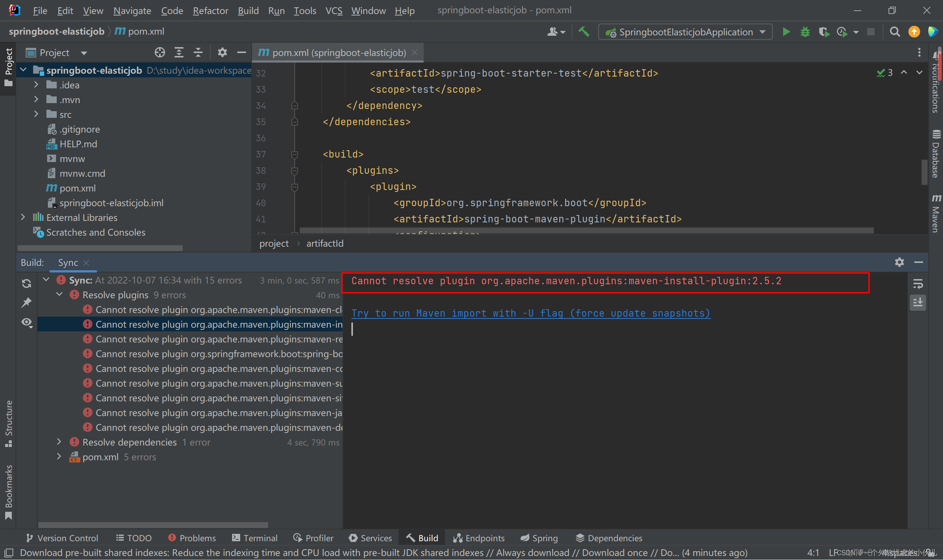Go to previous highlighted problem arrow
Viewport: 943px width, 560px height.
coord(904,73)
